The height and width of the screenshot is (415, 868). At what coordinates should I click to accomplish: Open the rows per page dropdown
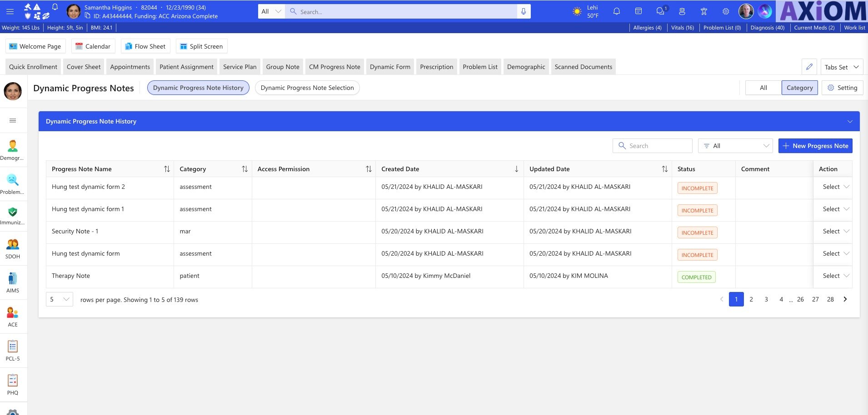[x=60, y=299]
